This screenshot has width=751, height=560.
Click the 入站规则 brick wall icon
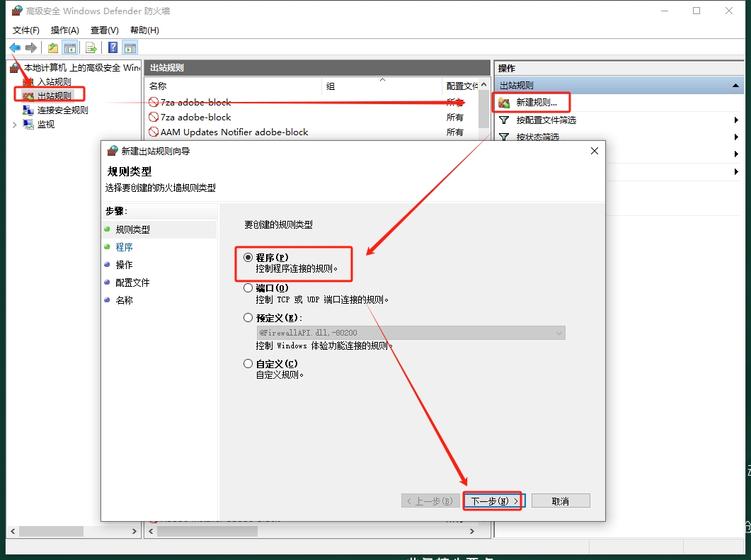coord(28,82)
